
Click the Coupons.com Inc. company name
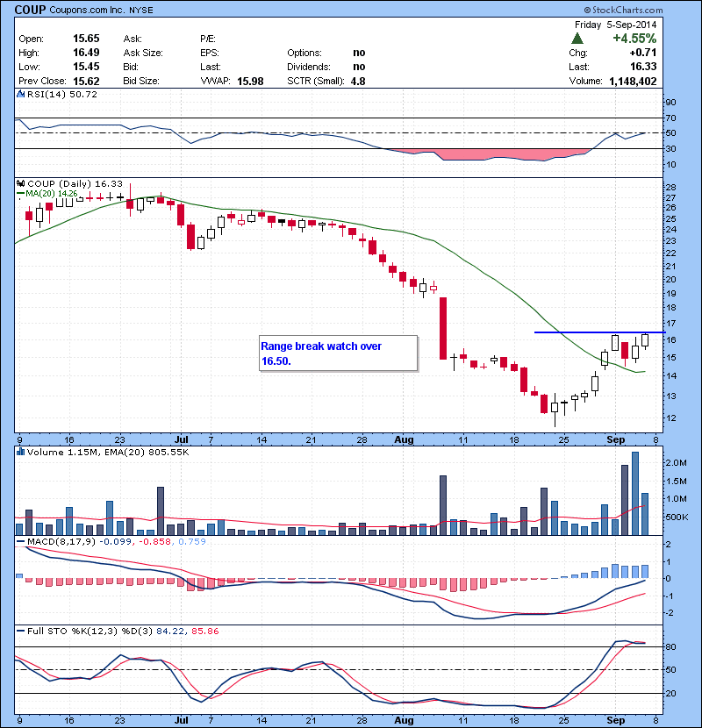(88, 11)
